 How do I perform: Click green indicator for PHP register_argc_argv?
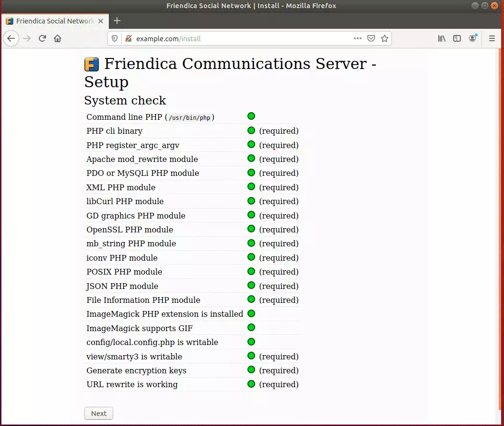click(x=251, y=145)
